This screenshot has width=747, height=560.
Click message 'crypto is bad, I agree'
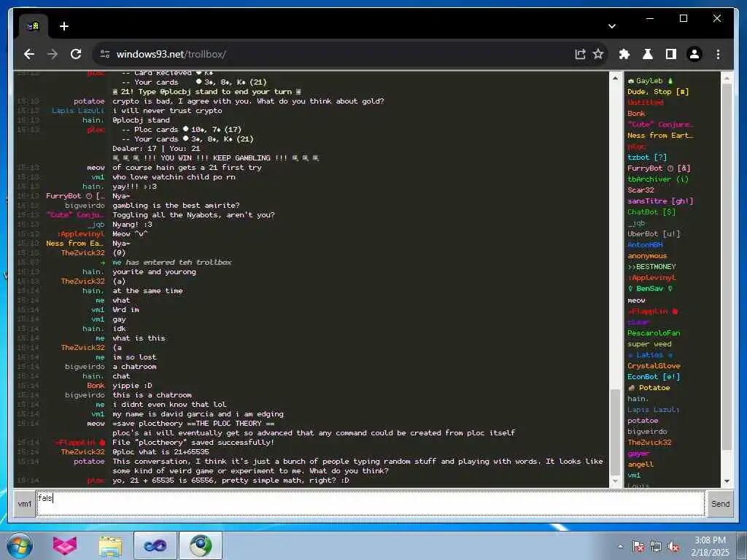pos(248,101)
